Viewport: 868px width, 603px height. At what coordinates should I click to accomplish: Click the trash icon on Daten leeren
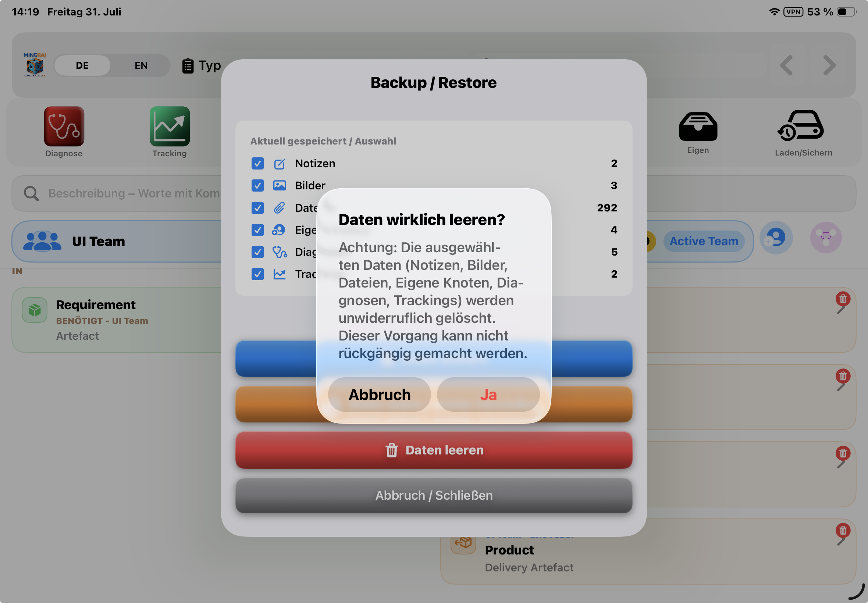pyautogui.click(x=391, y=450)
